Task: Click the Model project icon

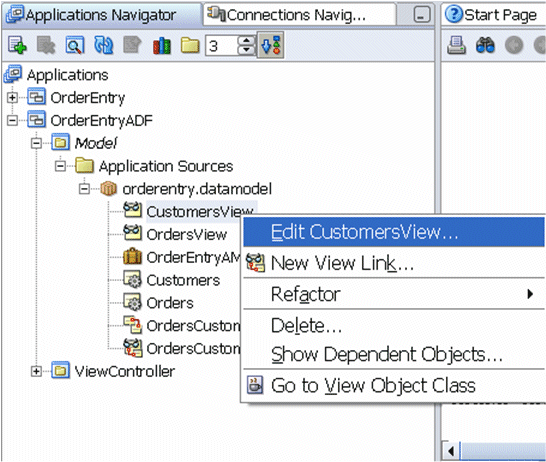Action: 60,142
